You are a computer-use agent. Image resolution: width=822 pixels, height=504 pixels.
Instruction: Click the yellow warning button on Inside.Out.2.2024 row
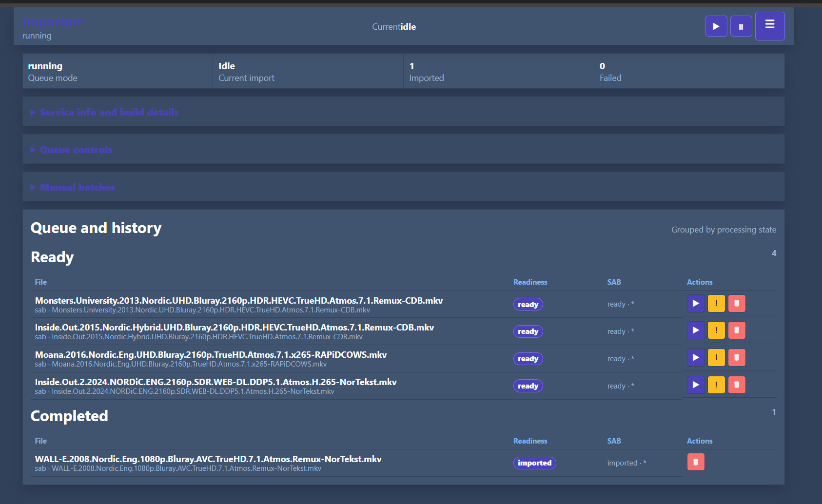pos(716,385)
